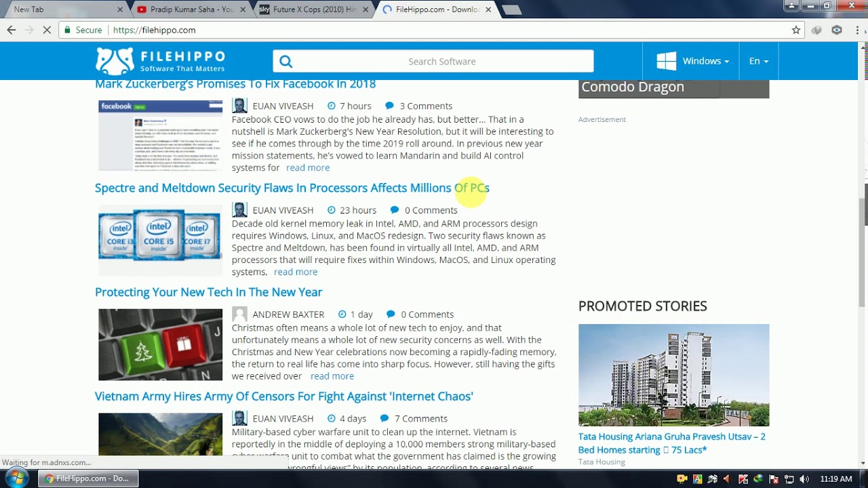The image size is (868, 488).
Task: Click read more on New Tech article
Action: click(x=332, y=376)
